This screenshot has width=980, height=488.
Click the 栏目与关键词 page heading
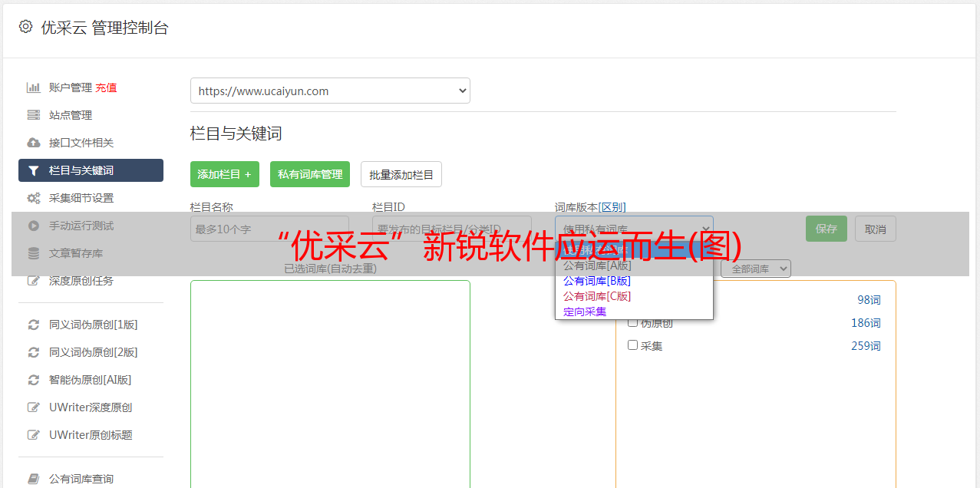coord(236,134)
